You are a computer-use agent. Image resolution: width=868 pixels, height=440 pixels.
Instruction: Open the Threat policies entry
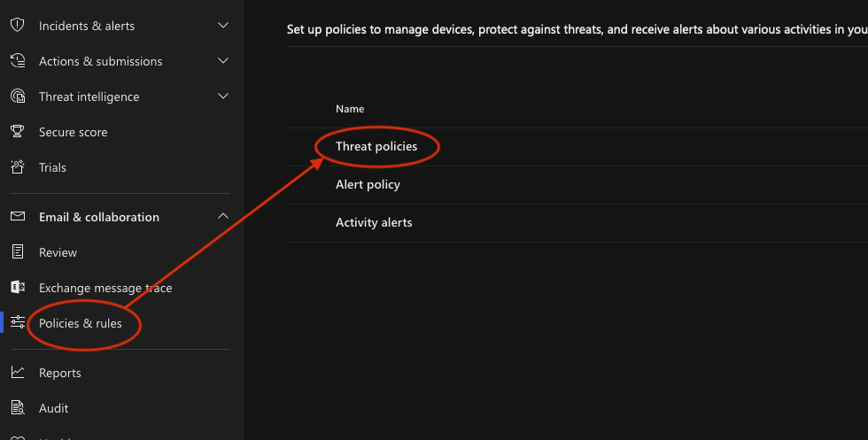click(x=376, y=146)
